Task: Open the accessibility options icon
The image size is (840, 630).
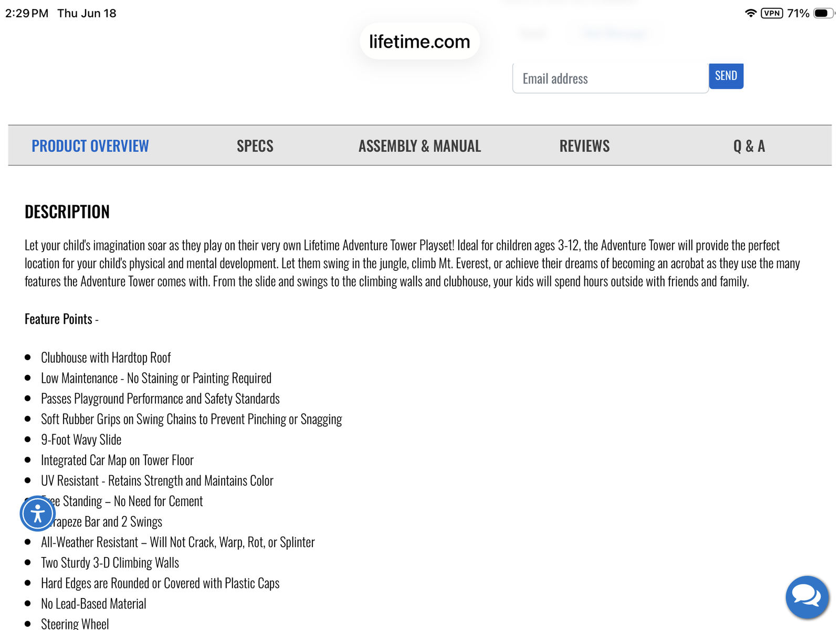Action: click(x=37, y=513)
